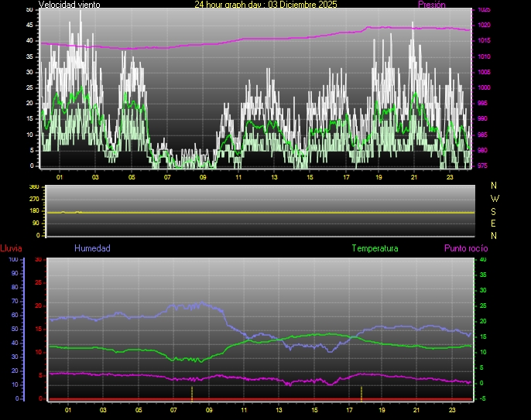
Task: Select the 270 degree wind direction tick
Action: point(33,199)
